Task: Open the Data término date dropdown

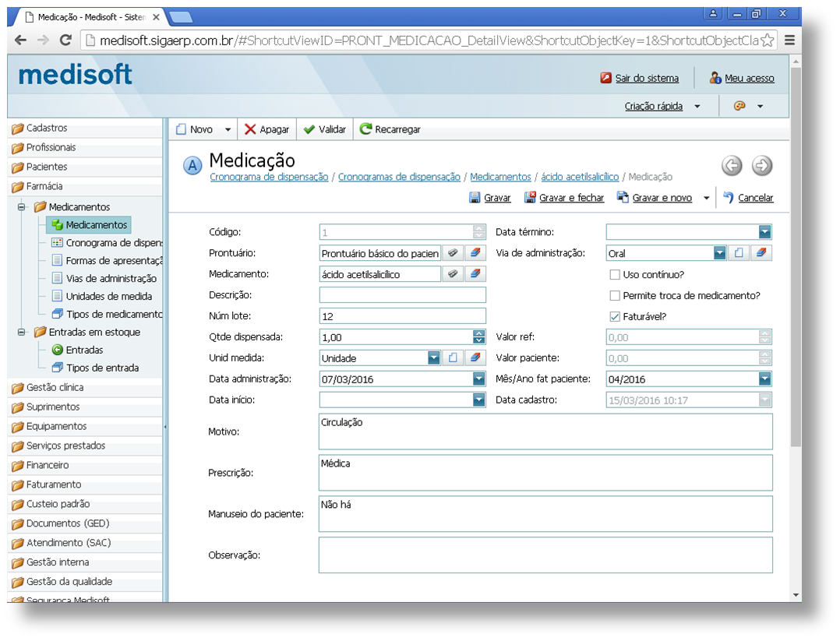Action: click(764, 232)
